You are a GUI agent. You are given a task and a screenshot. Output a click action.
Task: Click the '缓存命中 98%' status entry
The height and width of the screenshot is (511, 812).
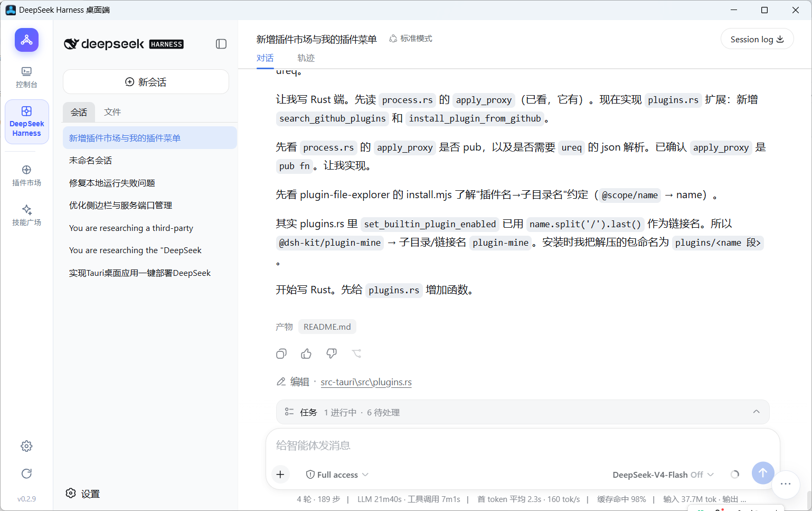621,499
